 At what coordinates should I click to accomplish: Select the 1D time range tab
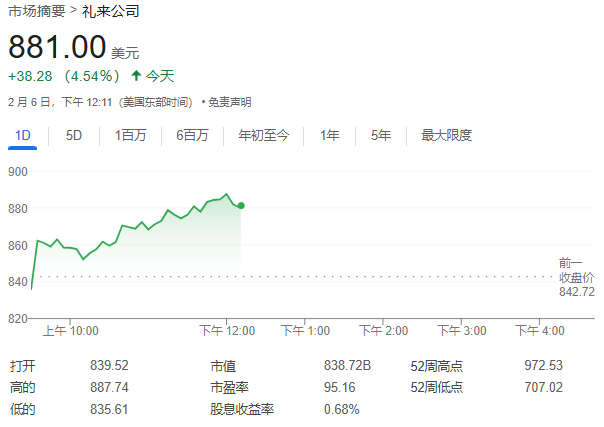23,135
